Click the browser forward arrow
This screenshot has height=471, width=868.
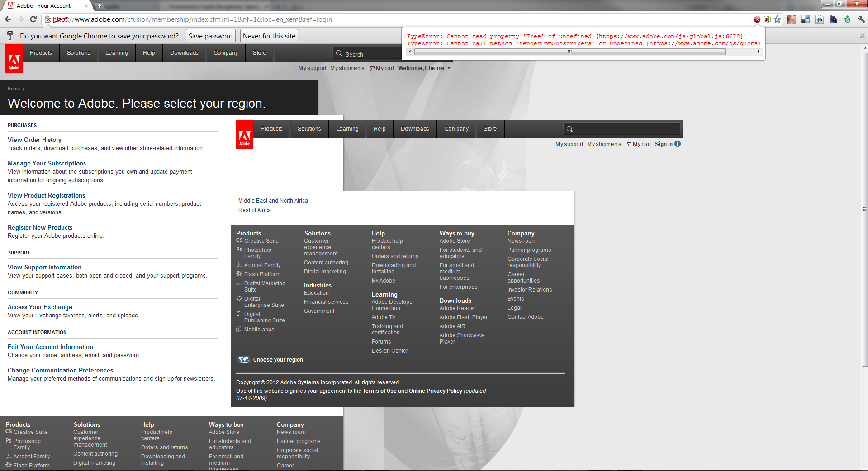click(20, 19)
